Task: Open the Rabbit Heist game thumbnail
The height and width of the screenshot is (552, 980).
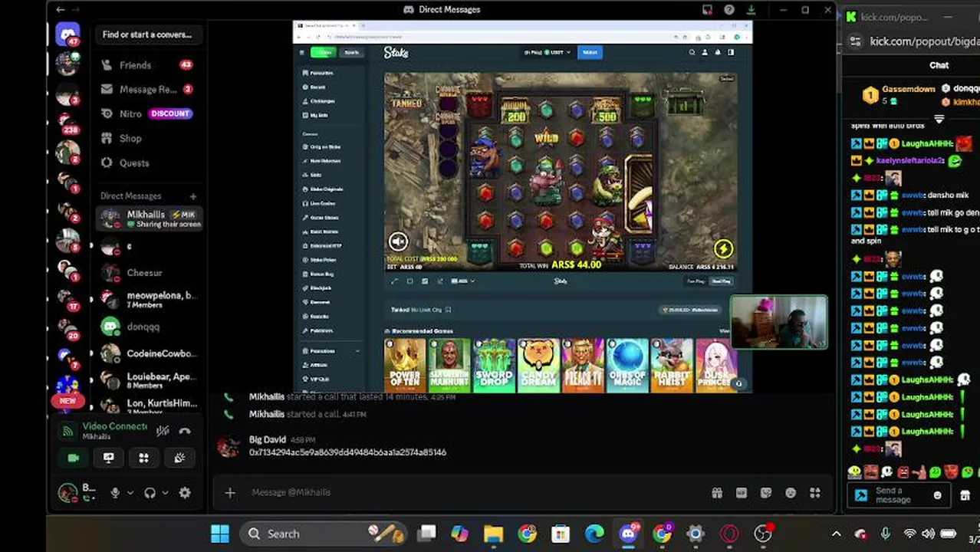Action: click(x=672, y=366)
